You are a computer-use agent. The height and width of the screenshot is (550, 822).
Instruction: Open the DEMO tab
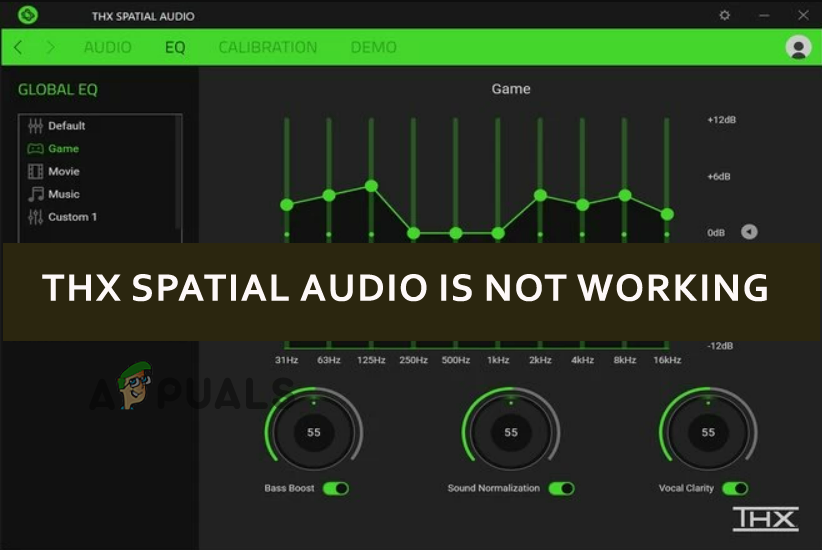coord(373,47)
